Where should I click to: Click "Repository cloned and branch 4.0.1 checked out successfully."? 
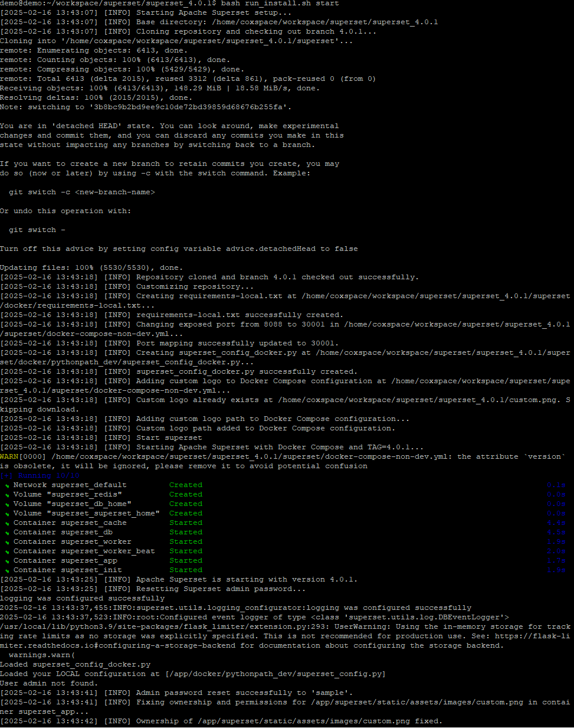click(278, 278)
